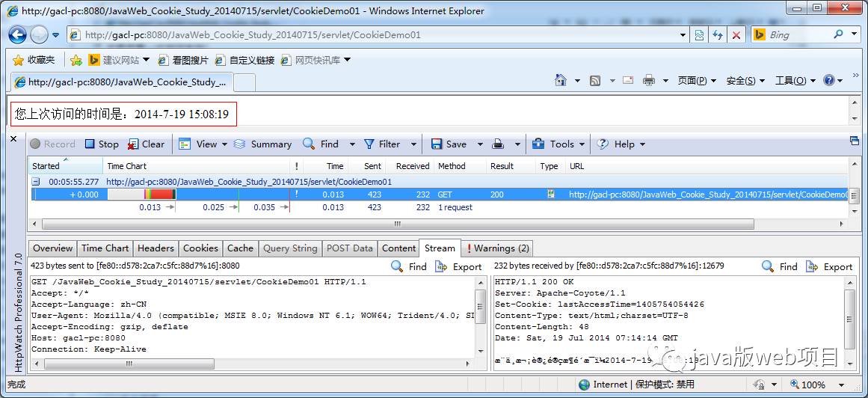
Task: Refresh the page with the refresh icon
Action: (x=718, y=35)
